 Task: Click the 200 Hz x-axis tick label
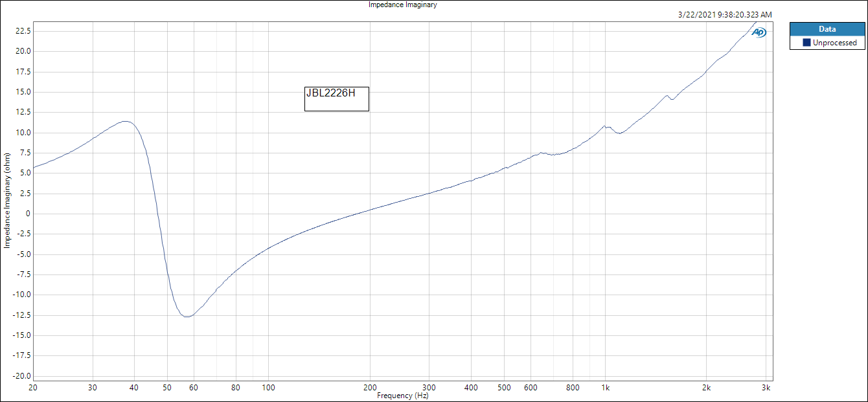pyautogui.click(x=370, y=388)
